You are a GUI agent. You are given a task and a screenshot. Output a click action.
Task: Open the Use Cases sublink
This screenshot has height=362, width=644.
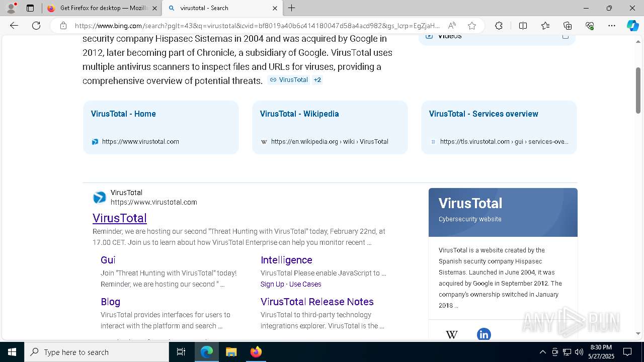pyautogui.click(x=305, y=284)
